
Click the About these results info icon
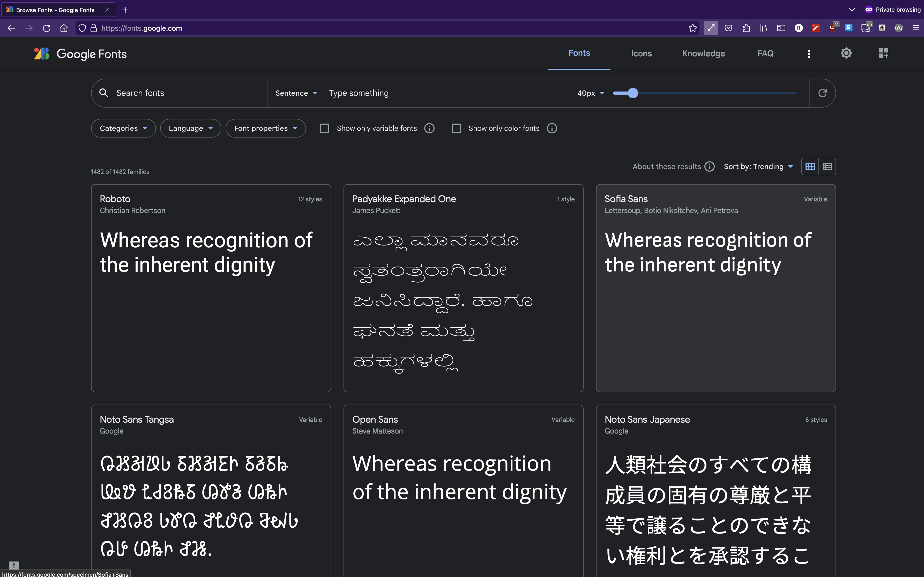(709, 166)
